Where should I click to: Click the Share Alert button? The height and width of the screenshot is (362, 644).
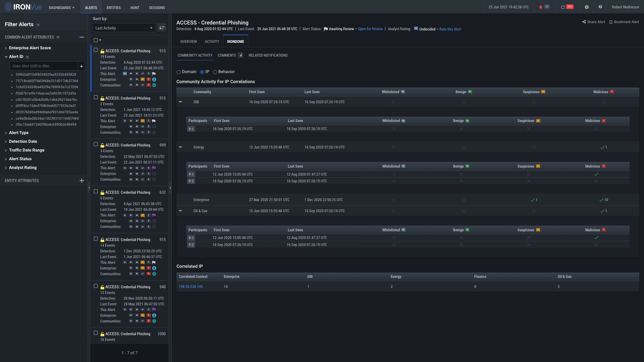click(593, 22)
